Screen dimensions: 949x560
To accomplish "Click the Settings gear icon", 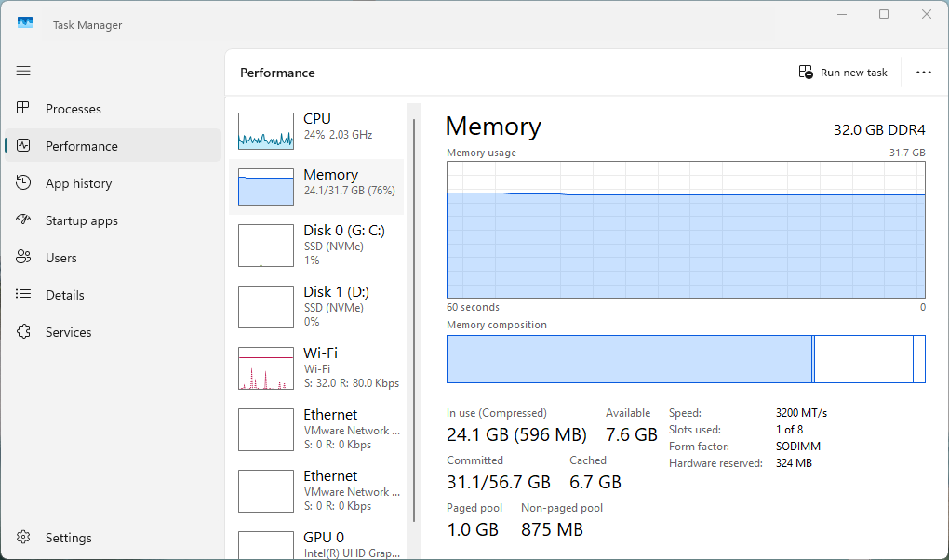I will pos(23,537).
